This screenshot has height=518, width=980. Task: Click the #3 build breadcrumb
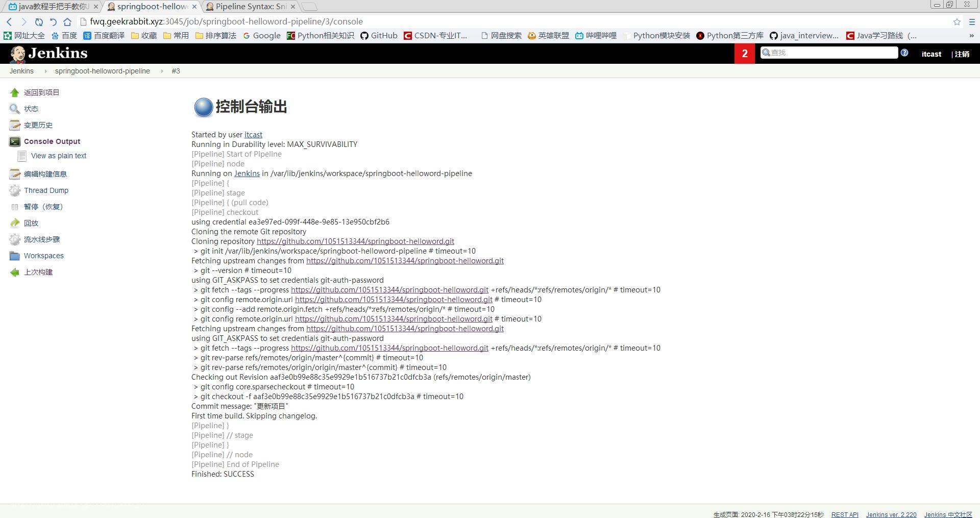point(176,71)
